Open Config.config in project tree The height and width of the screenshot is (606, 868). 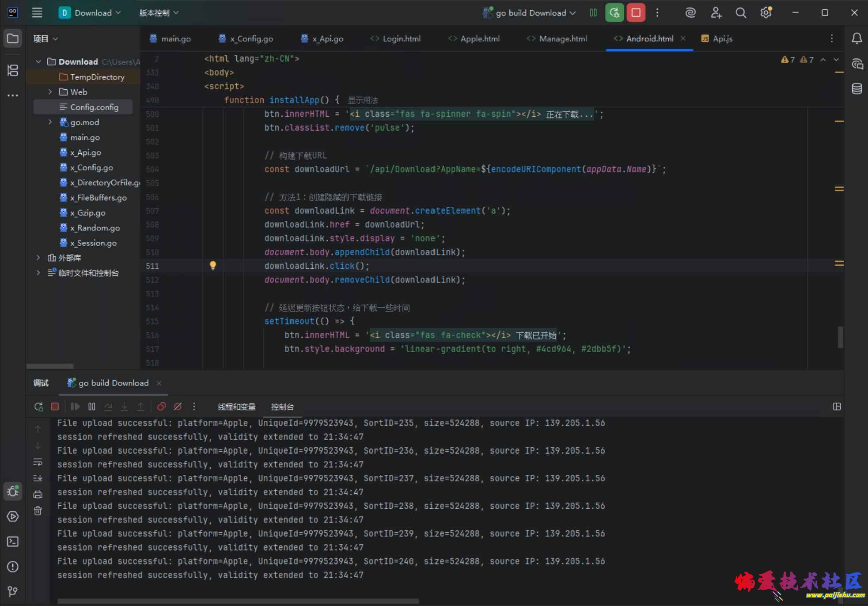(x=94, y=107)
